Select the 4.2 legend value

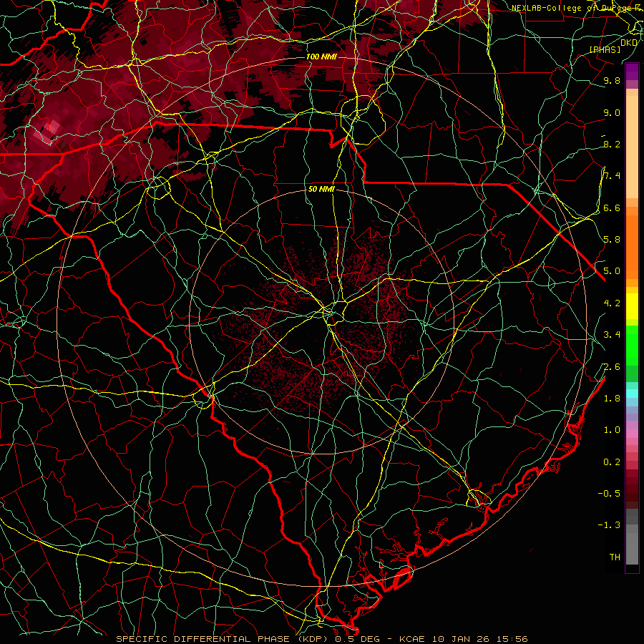[x=612, y=303]
